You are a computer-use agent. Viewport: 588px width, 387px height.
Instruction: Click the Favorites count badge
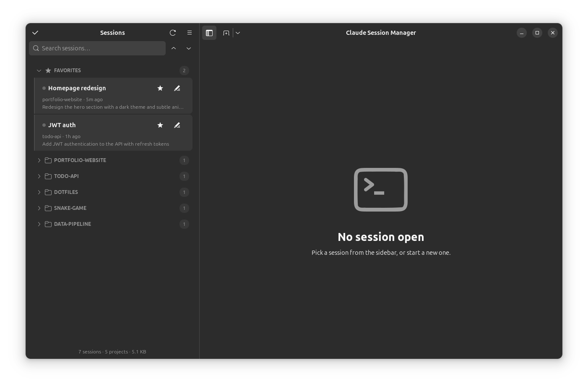pos(184,71)
